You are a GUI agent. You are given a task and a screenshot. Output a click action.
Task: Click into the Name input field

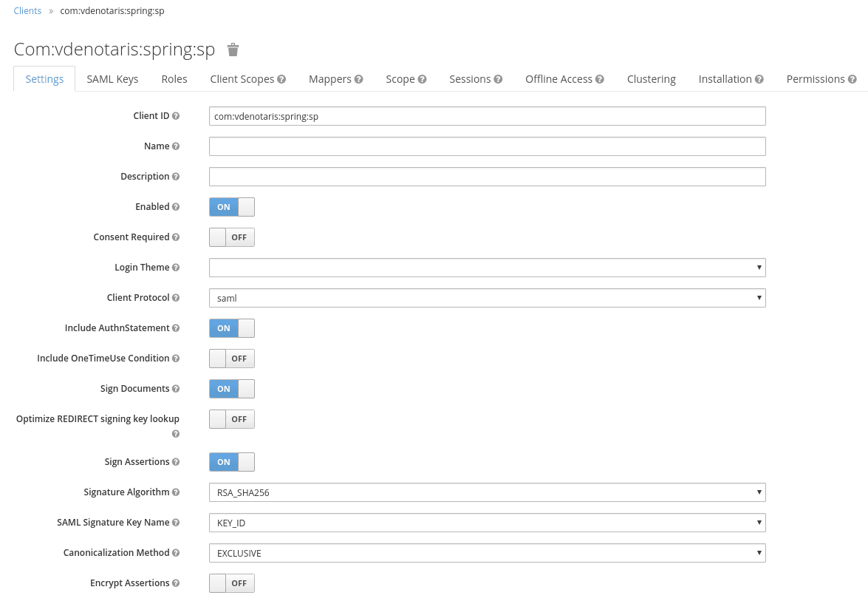click(x=487, y=146)
